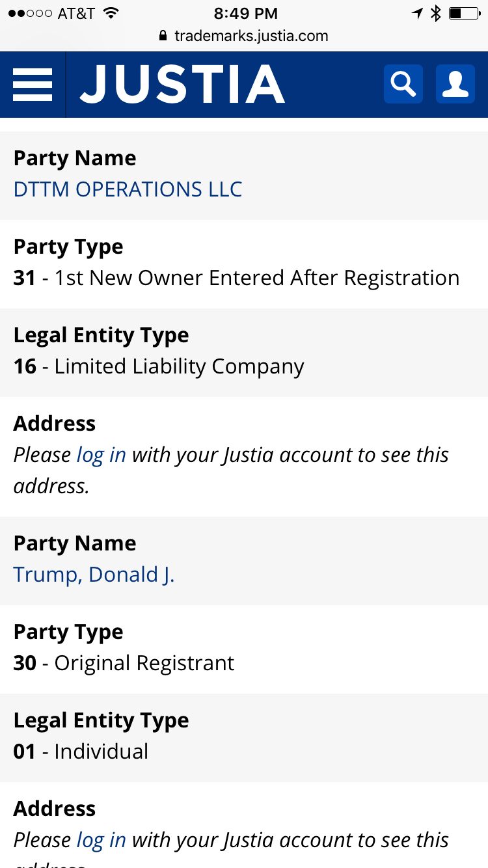Tap the AT&T carrier label
The height and width of the screenshot is (868, 488).
[x=76, y=13]
